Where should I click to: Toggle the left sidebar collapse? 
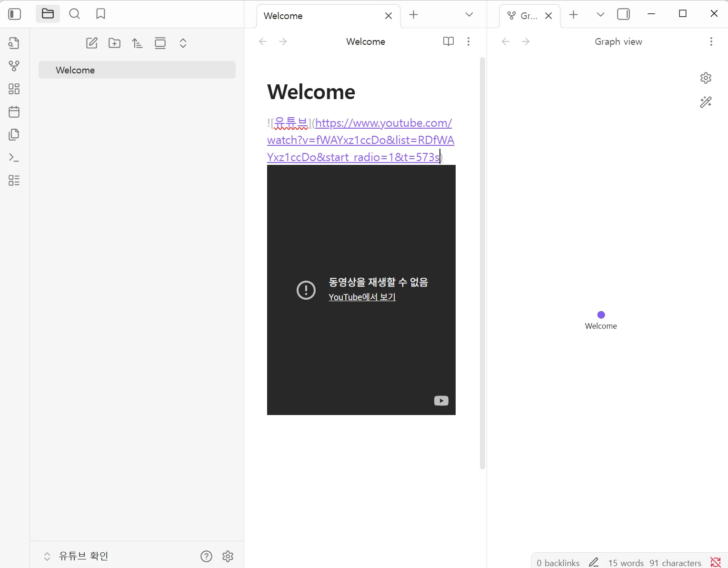pyautogui.click(x=15, y=14)
